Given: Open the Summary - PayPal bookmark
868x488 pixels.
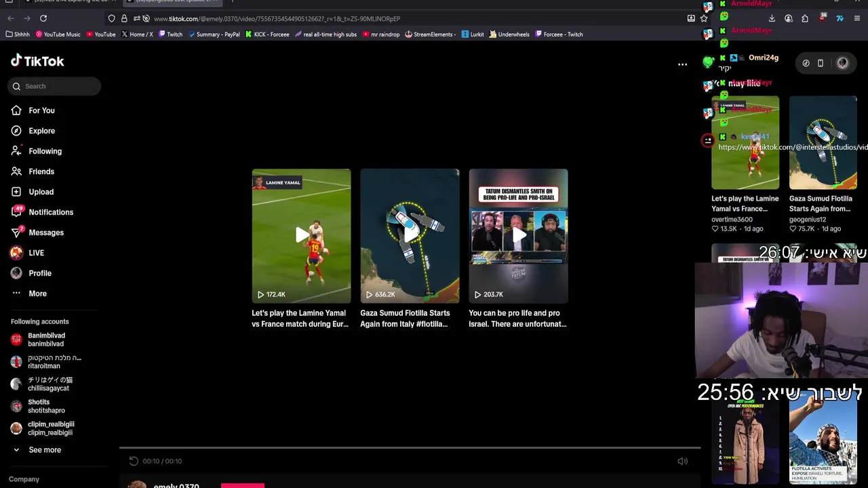Looking at the screenshot, I should pyautogui.click(x=214, y=35).
